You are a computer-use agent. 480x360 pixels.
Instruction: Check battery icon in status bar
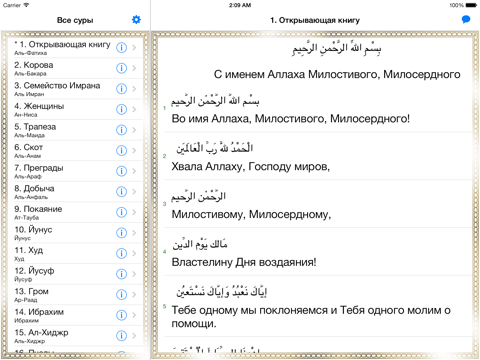tap(471, 5)
